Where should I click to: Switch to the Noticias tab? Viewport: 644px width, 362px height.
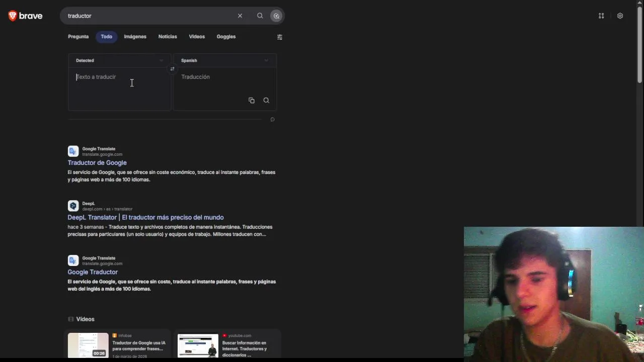[168, 37]
